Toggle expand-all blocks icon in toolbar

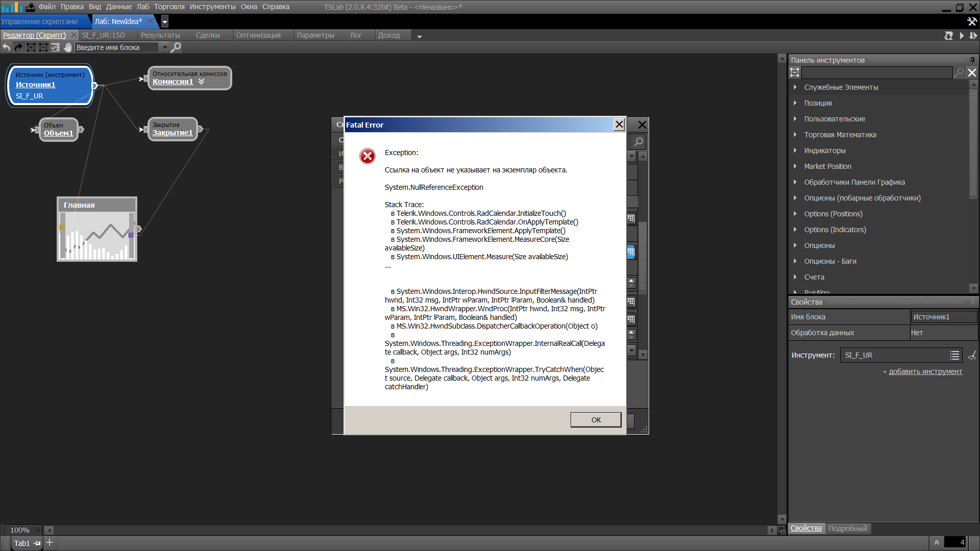pyautogui.click(x=31, y=47)
